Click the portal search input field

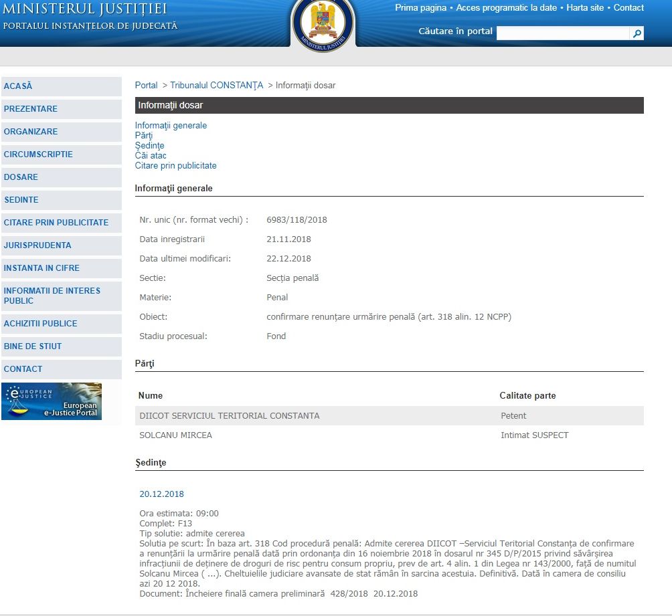[562, 33]
